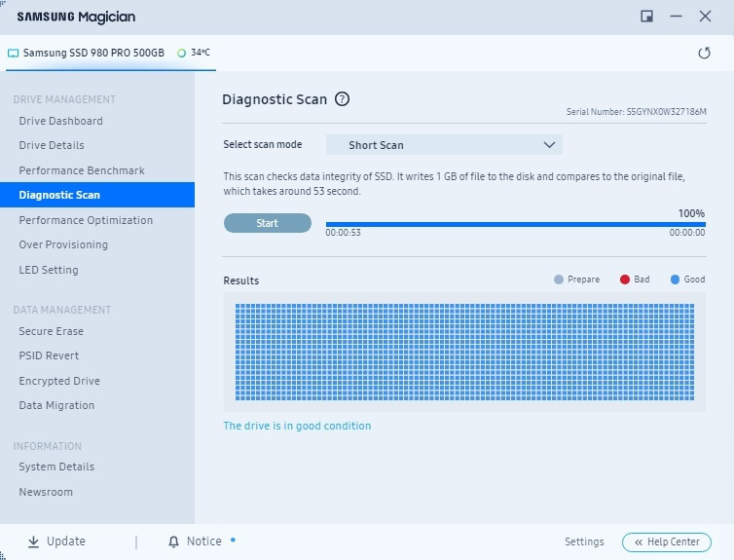Click the green temperature status circle
734x560 pixels.
coord(182,53)
